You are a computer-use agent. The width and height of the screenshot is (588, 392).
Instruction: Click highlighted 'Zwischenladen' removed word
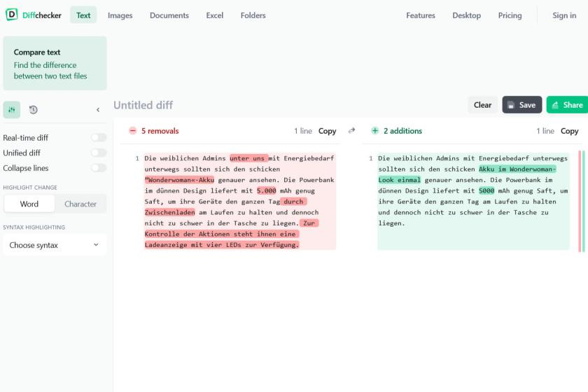[x=170, y=212]
